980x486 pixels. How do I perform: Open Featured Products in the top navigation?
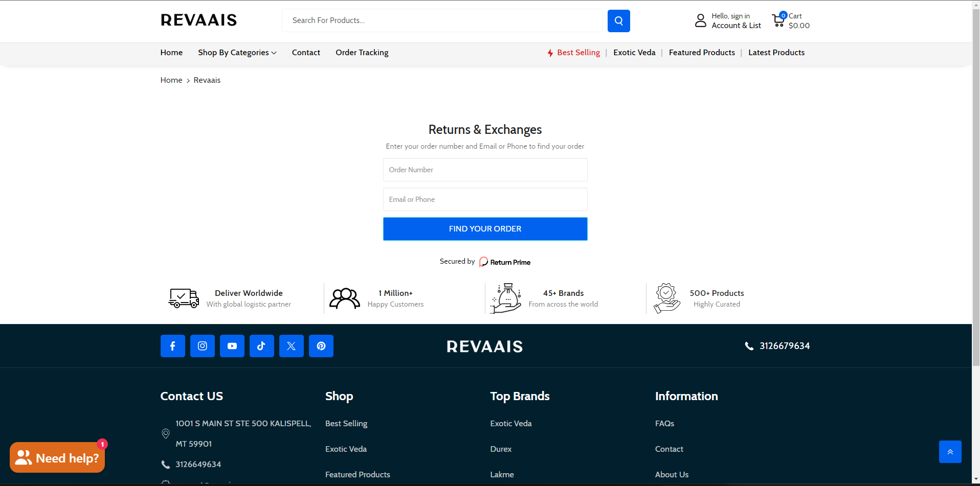(702, 53)
